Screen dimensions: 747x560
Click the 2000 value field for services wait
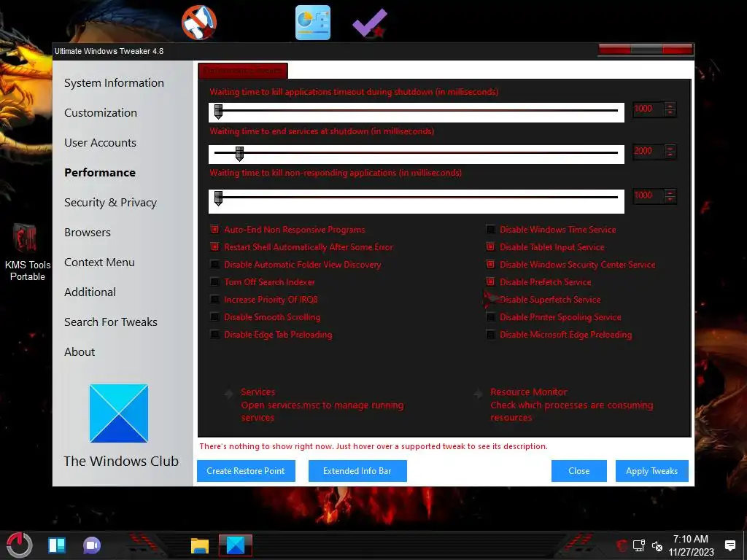[649, 152]
